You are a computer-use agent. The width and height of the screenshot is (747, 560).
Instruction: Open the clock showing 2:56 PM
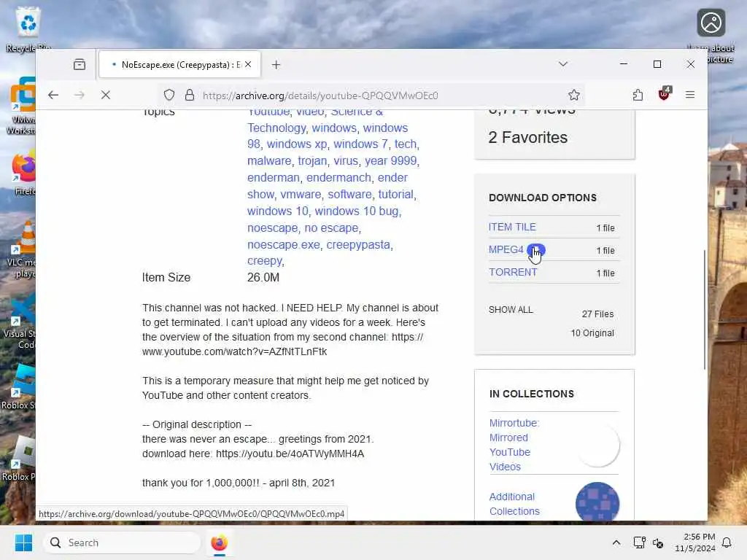[x=694, y=542]
